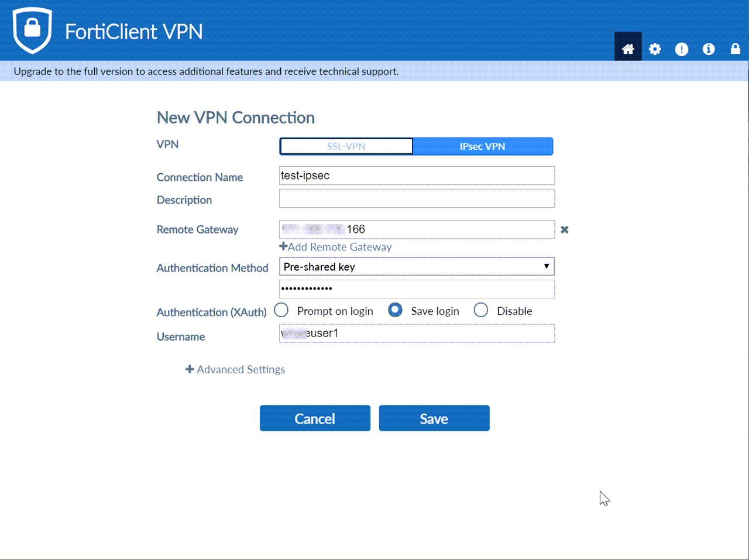This screenshot has height=560, width=749.
Task: Switch to the SSL-VPN tab
Action: click(346, 146)
